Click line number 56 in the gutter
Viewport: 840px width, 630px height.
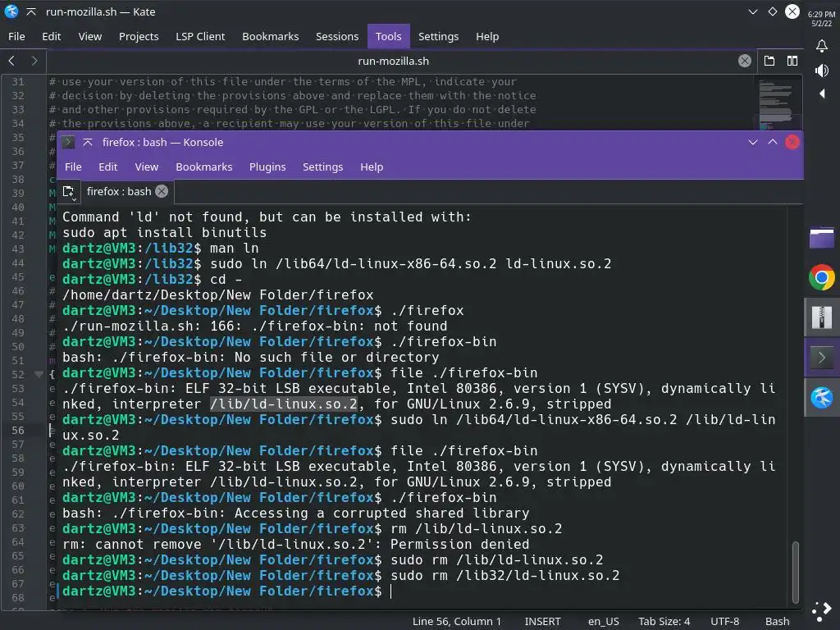pyautogui.click(x=18, y=430)
